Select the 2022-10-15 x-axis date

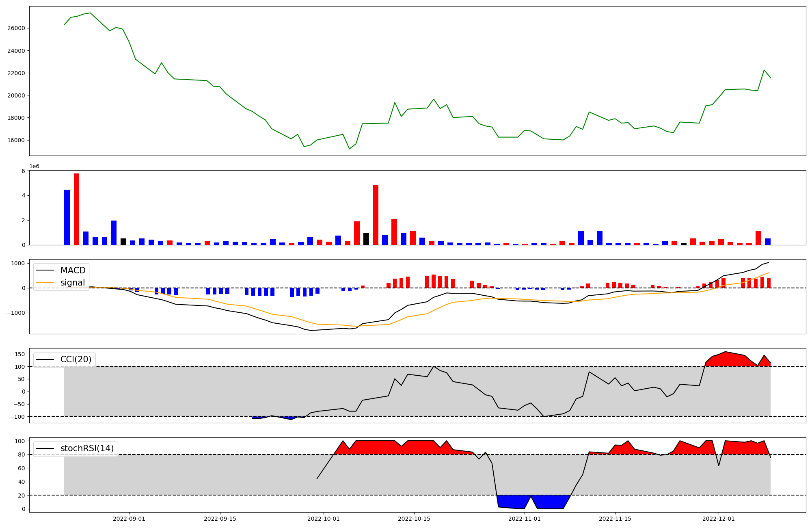coord(414,519)
